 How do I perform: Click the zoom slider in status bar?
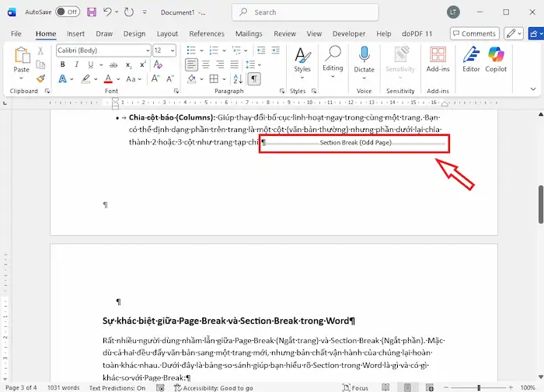pyautogui.click(x=479, y=387)
